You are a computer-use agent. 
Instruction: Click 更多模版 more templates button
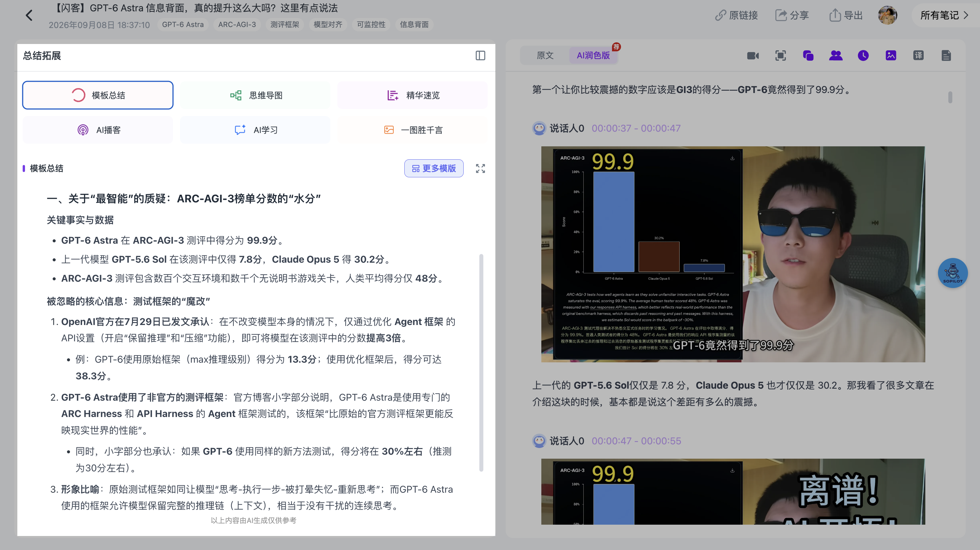tap(434, 168)
